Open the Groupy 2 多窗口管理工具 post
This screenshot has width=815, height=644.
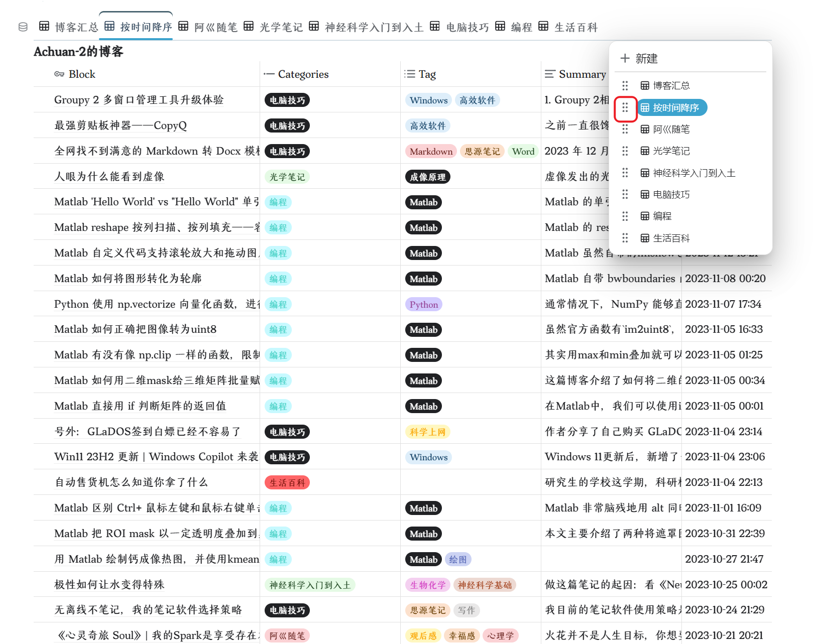point(139,100)
